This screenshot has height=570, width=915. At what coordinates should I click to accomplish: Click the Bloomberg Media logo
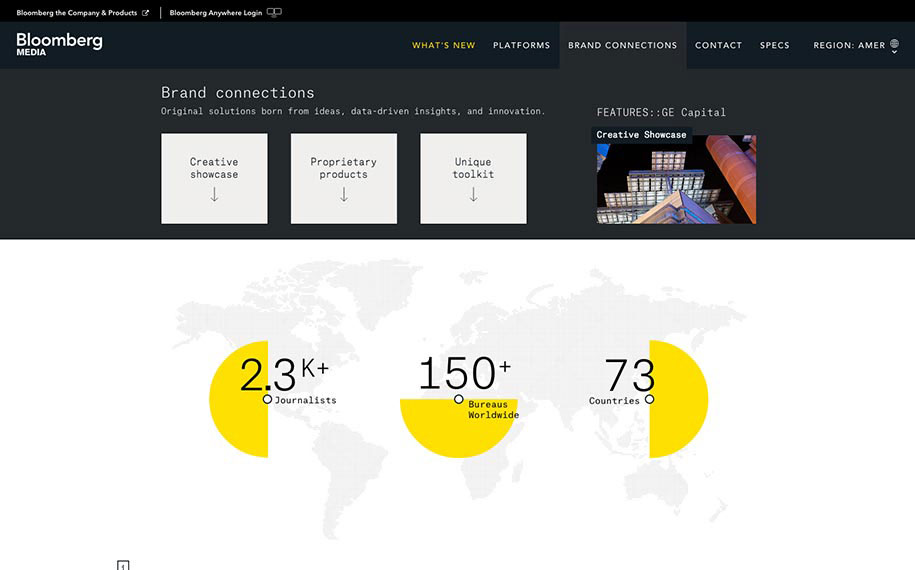tap(59, 44)
